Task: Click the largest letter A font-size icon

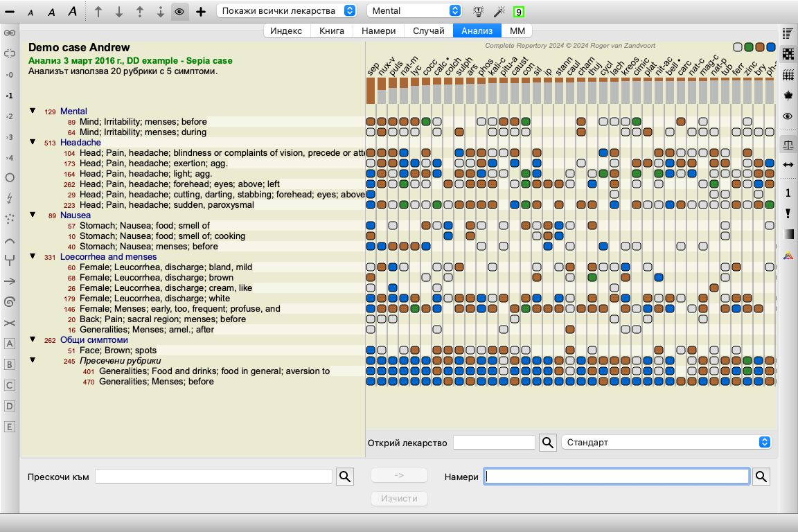Action: 72,11
